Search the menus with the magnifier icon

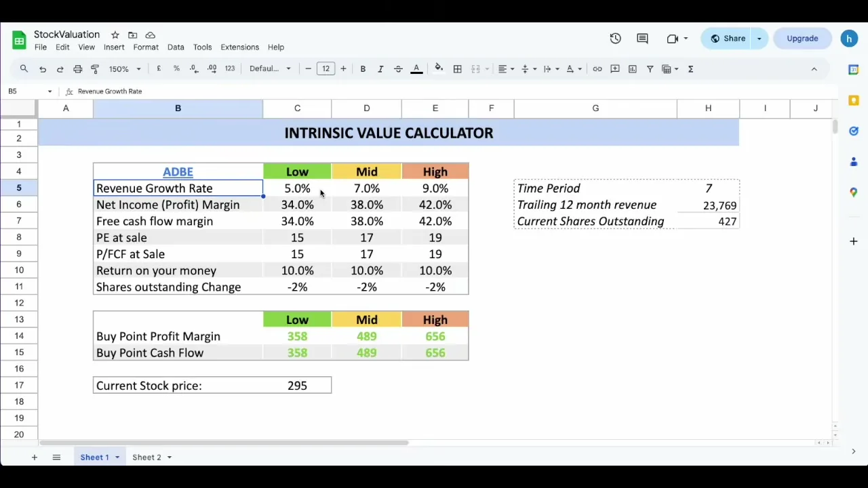coord(24,68)
